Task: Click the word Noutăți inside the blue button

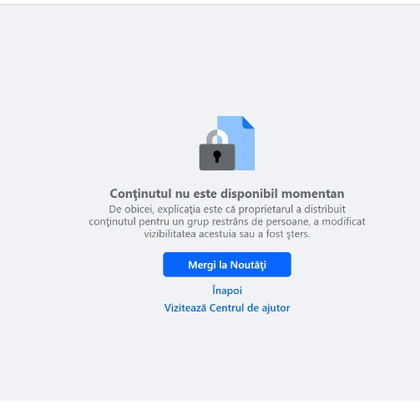Action: pyautogui.click(x=248, y=265)
